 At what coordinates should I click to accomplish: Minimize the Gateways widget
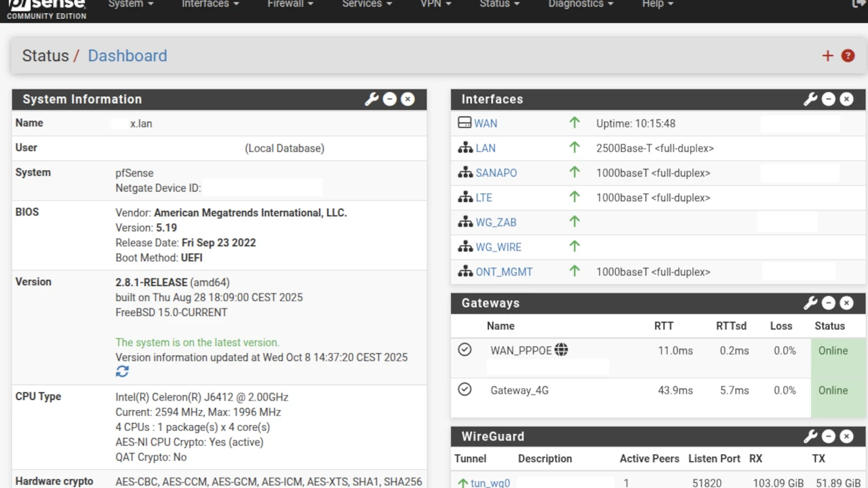828,303
